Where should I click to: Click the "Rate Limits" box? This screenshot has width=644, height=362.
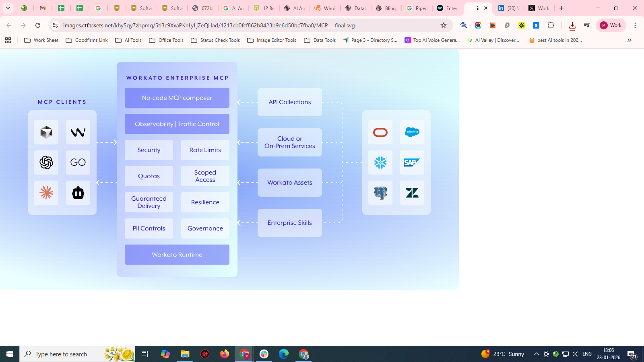pyautogui.click(x=205, y=150)
